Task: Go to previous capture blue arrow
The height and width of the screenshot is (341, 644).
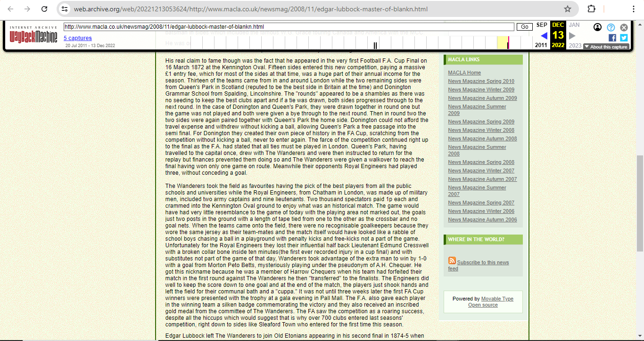Action: 544,36
